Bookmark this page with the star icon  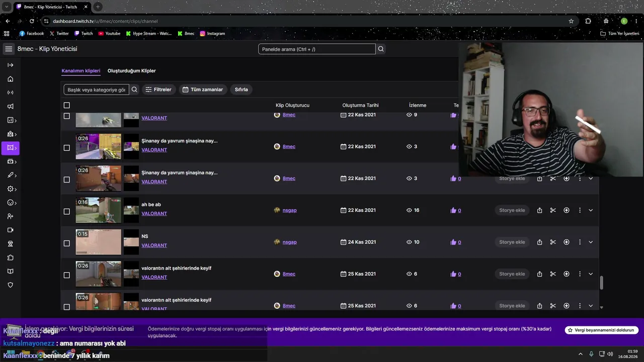[x=571, y=21]
